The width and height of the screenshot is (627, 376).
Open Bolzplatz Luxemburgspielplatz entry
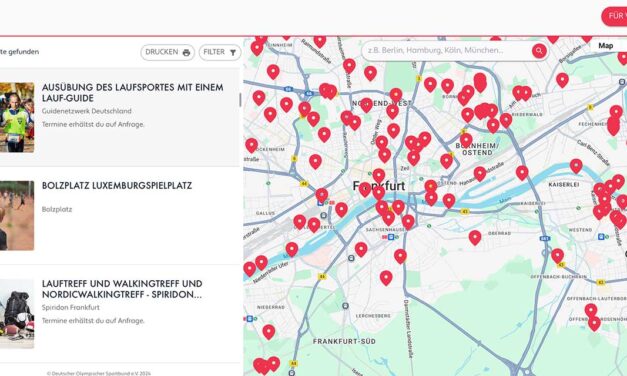pyautogui.click(x=117, y=186)
